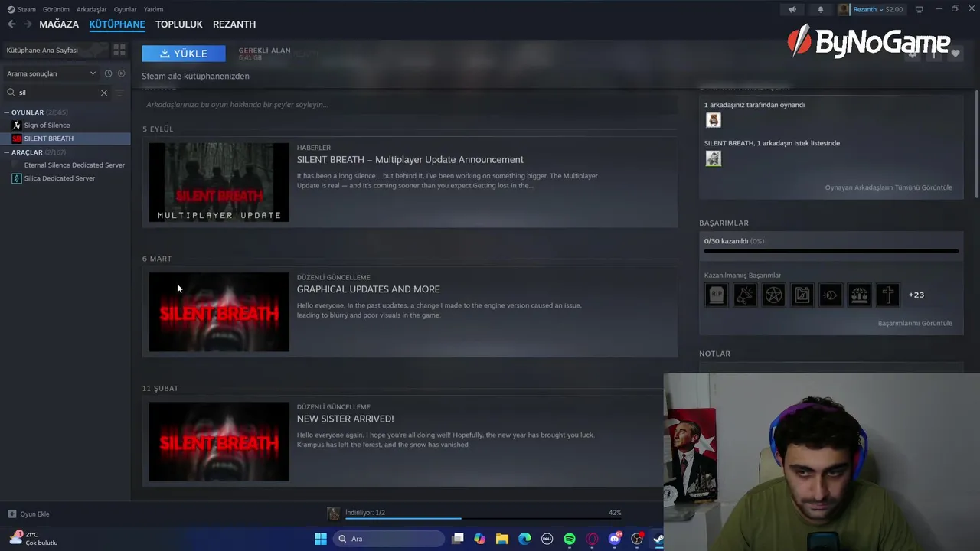
Task: Go to MAĞAZA tab
Action: [59, 24]
